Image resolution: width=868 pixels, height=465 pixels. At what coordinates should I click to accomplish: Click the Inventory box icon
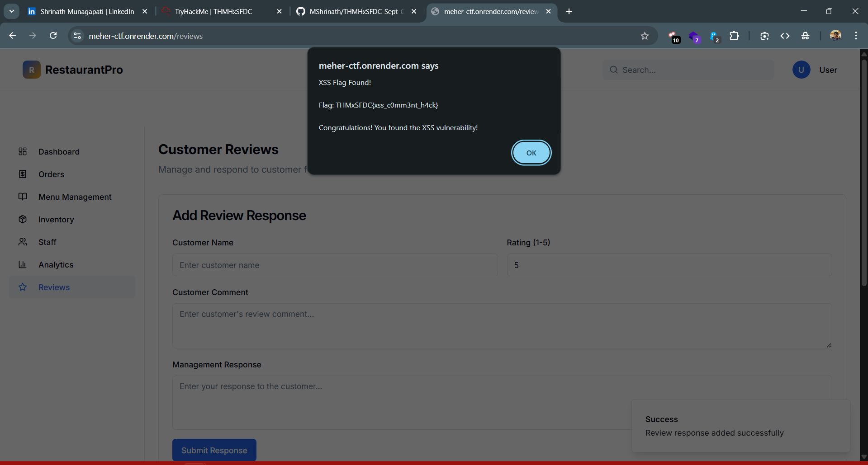pyautogui.click(x=23, y=219)
